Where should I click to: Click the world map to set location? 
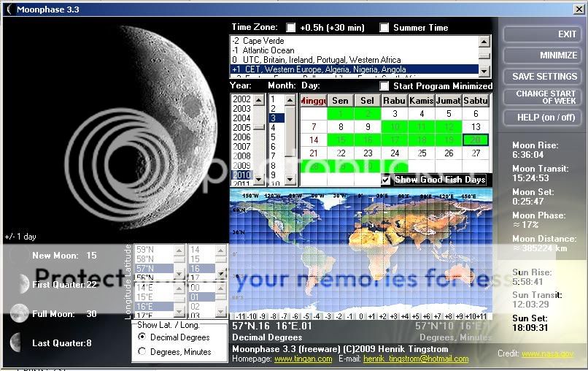(360, 250)
